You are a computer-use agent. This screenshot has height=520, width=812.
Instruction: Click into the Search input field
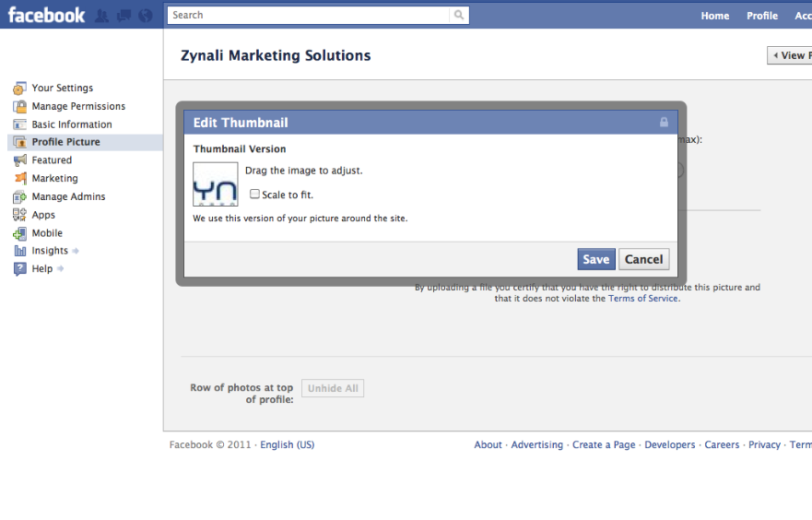[x=309, y=15]
